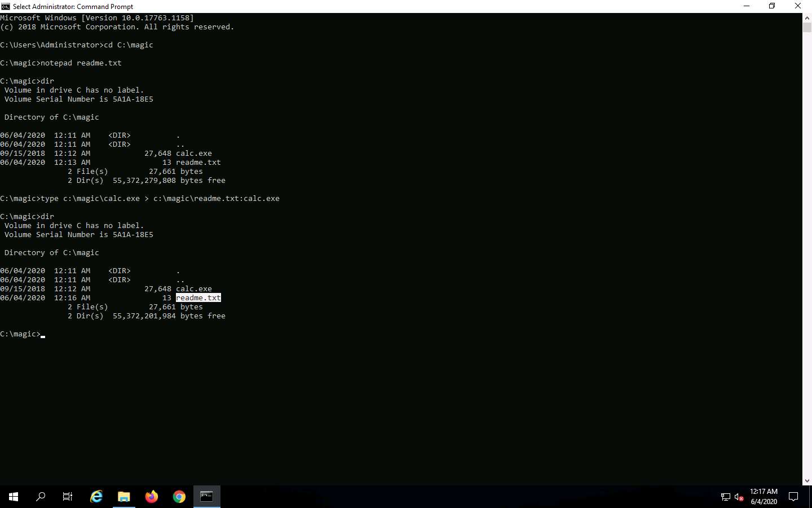Click the 'cd C:\magic' command text
This screenshot has height=508, width=812.
click(x=129, y=45)
